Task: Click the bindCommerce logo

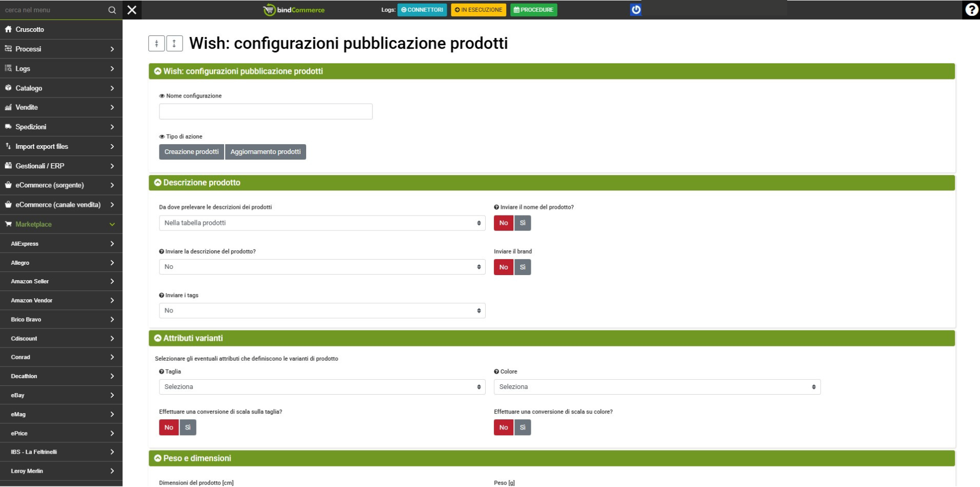Action: (x=294, y=10)
